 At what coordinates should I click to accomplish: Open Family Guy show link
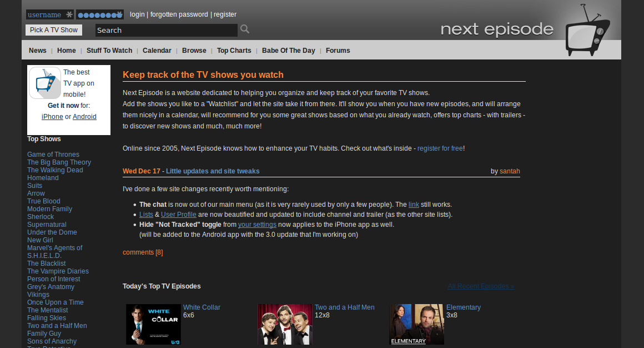[44, 335]
